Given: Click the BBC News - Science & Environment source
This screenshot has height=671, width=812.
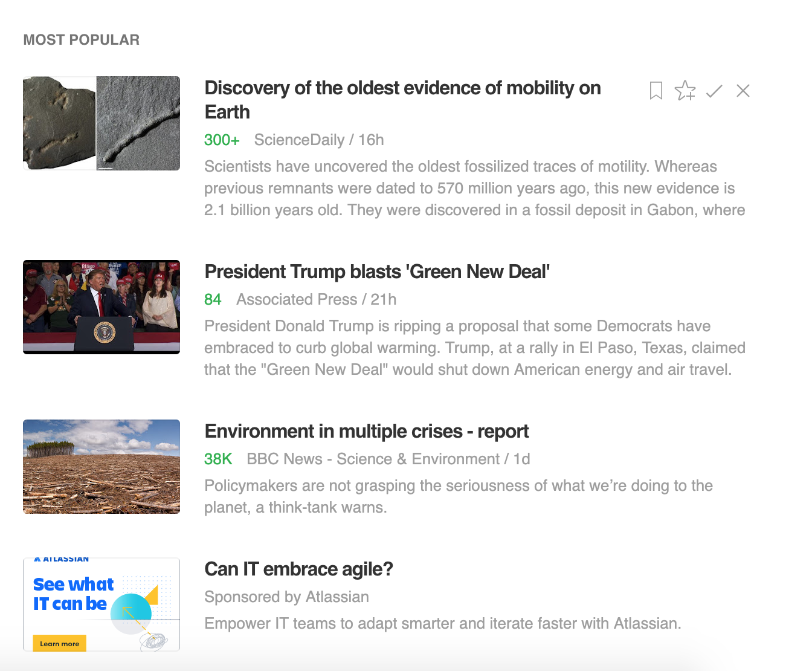Looking at the screenshot, I should [x=373, y=459].
